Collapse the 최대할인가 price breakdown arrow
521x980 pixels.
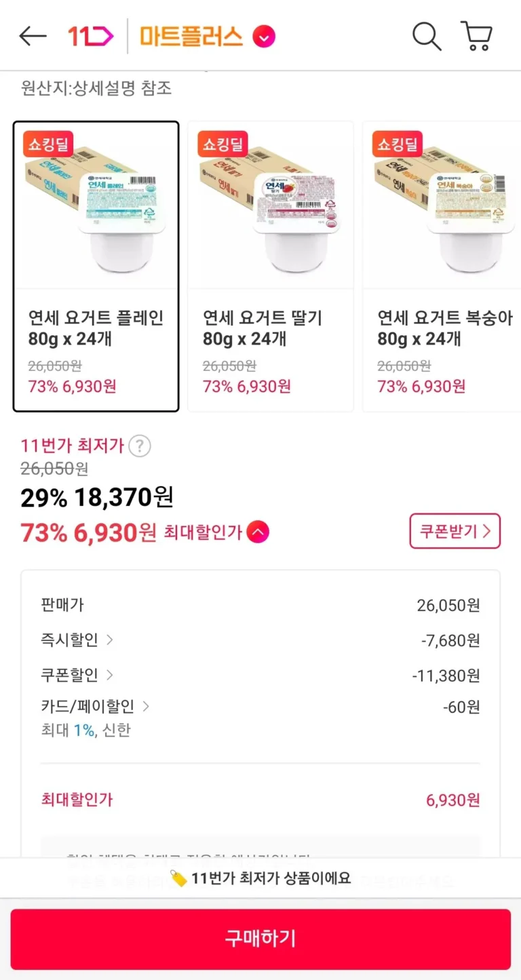(258, 532)
